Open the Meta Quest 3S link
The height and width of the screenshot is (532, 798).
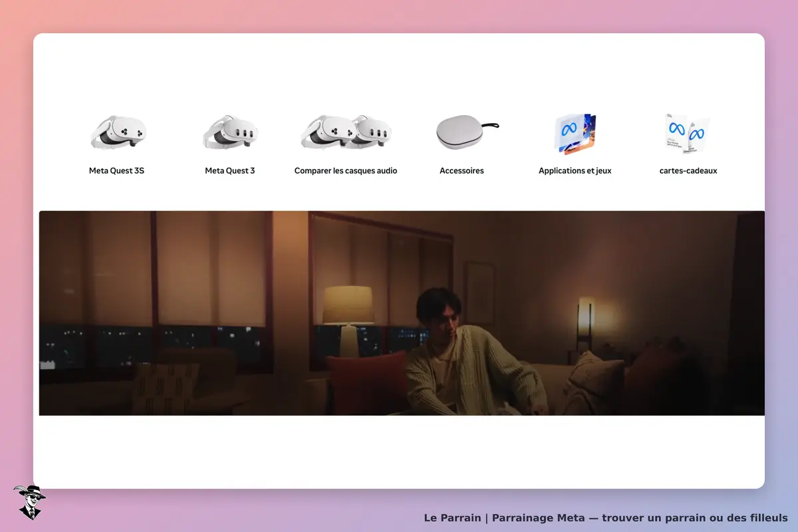point(116,171)
